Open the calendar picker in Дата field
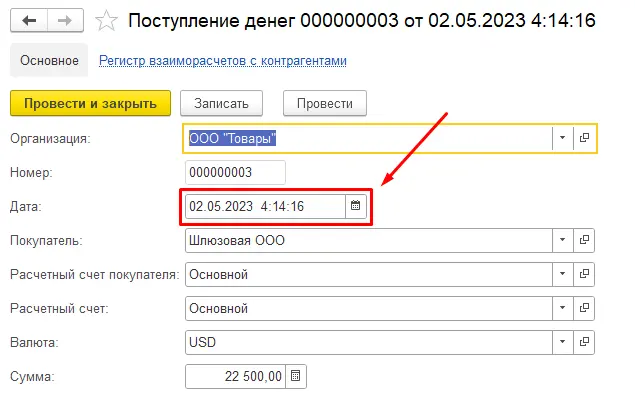 (356, 206)
